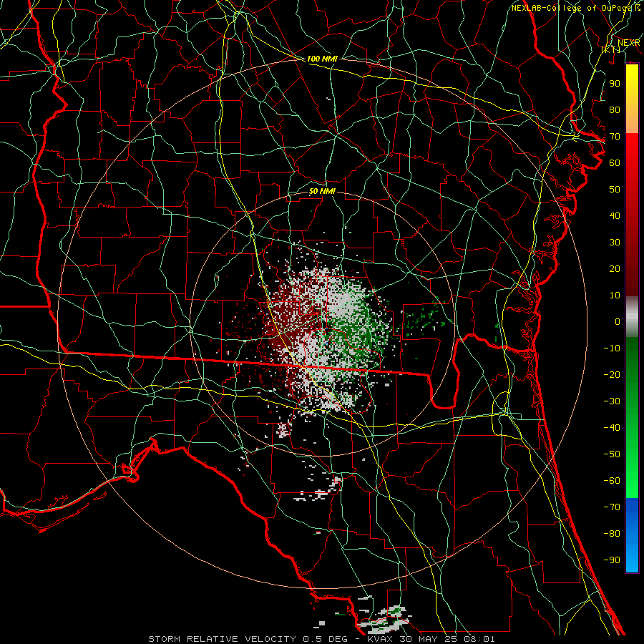The height and width of the screenshot is (644, 644).
Task: Click the 70 value on the velocity scale
Action: 615,137
